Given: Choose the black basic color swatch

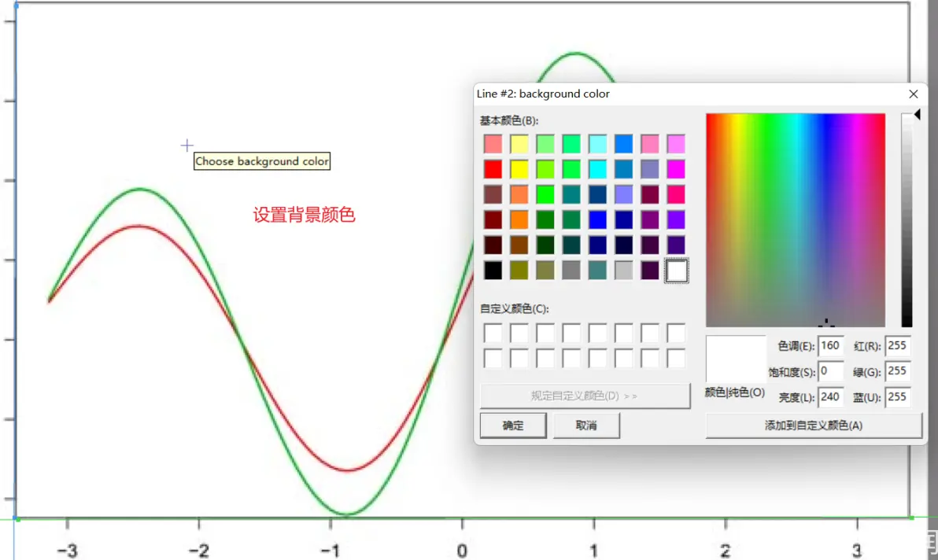Looking at the screenshot, I should coord(493,270).
